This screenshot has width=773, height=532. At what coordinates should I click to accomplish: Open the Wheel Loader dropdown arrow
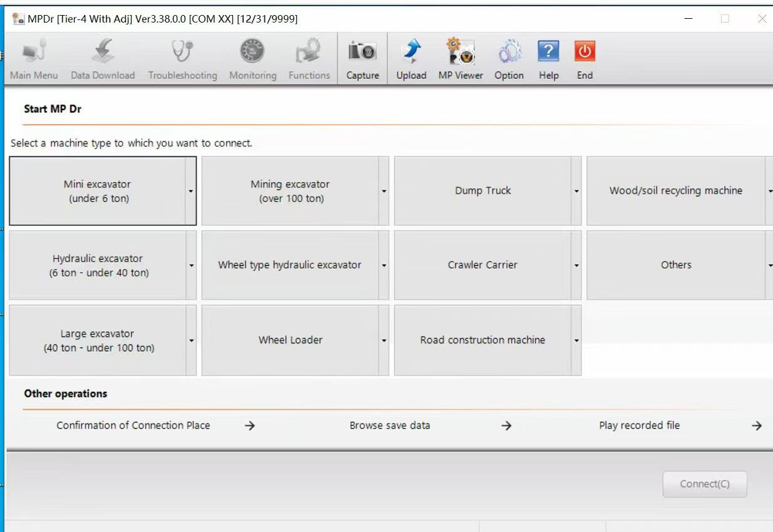(383, 340)
